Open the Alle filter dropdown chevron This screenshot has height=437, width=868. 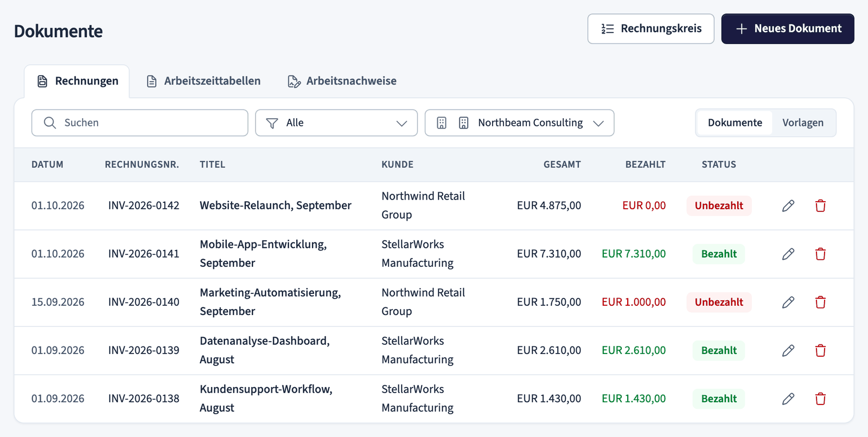pos(402,123)
